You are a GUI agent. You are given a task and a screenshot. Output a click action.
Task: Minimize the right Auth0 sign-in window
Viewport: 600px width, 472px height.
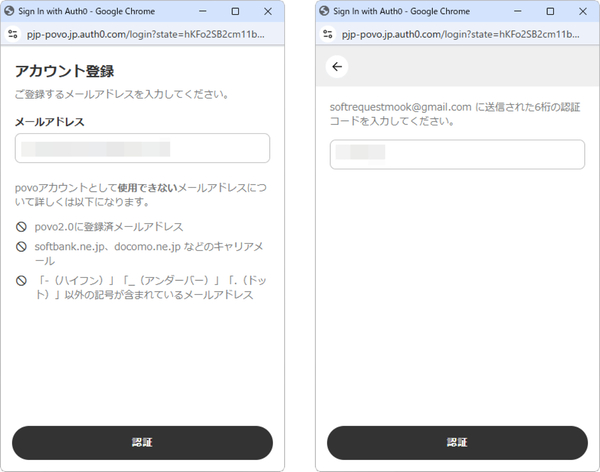tap(518, 11)
